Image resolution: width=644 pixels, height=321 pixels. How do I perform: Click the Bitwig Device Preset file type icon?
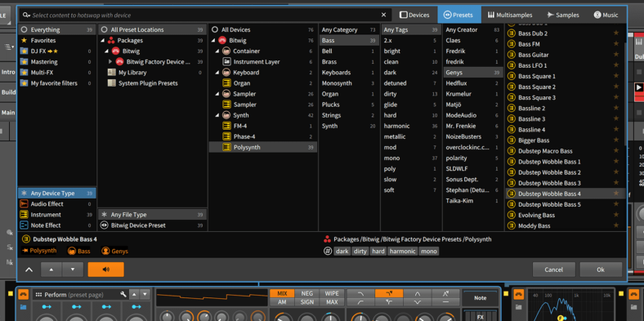coord(105,225)
